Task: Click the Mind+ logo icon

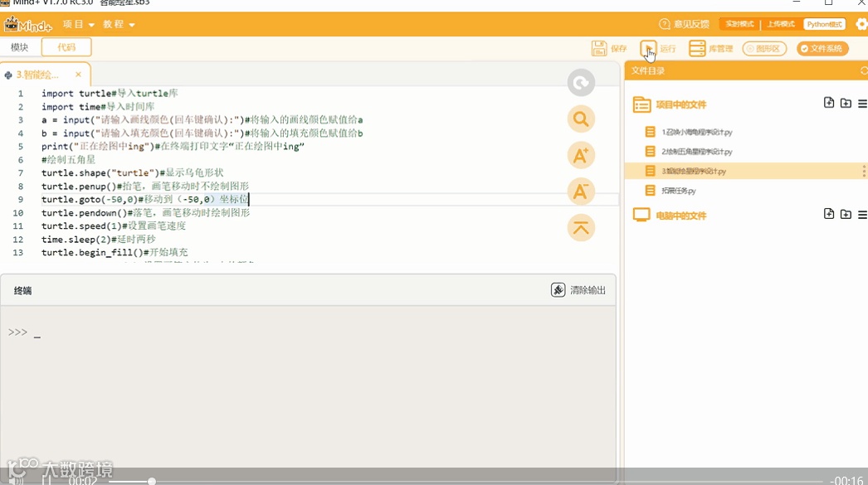Action: (x=27, y=24)
